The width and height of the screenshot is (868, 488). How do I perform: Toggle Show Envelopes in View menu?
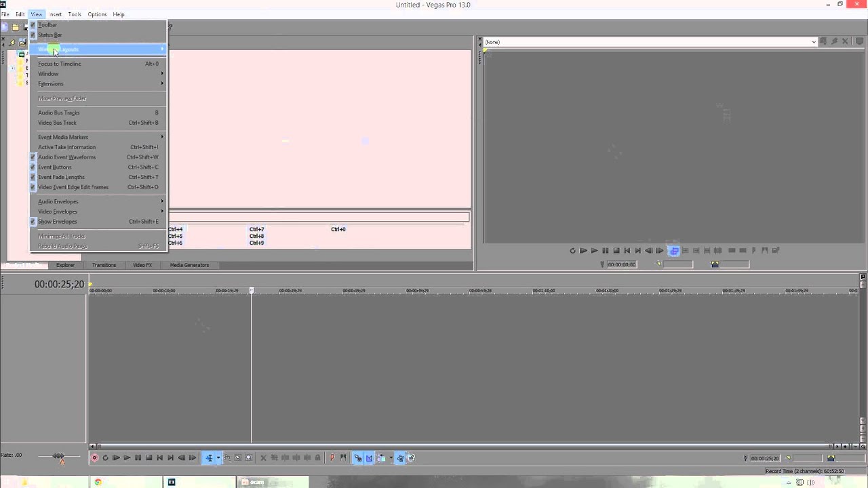[98, 222]
